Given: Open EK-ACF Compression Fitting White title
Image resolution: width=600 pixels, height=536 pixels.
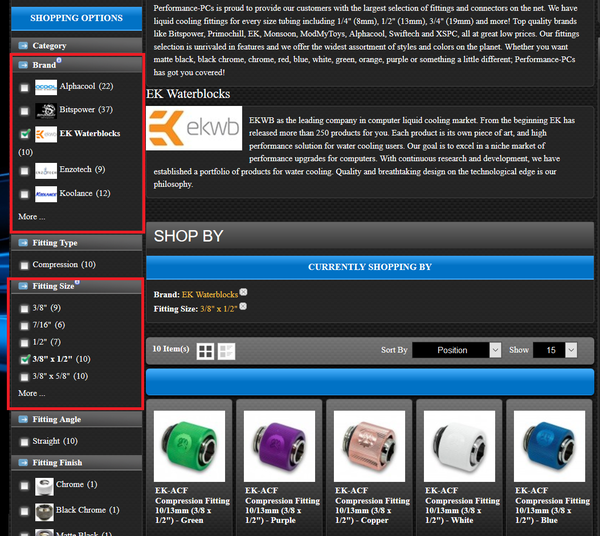Looking at the screenshot, I should click(x=462, y=505).
